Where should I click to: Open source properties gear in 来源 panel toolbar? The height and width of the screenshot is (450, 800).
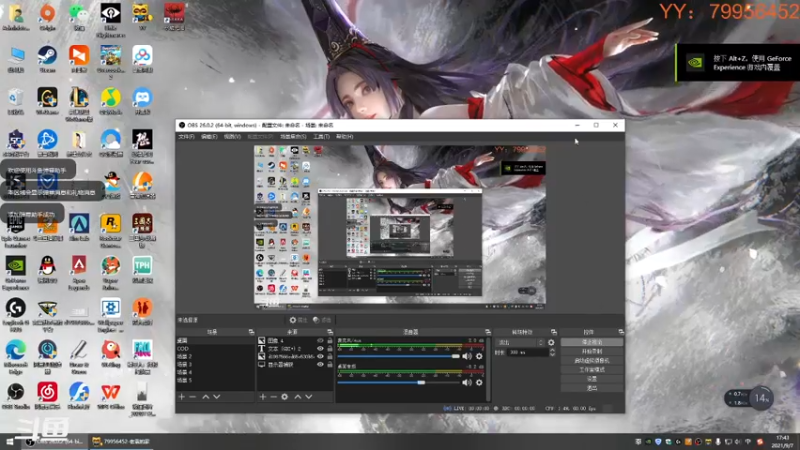click(x=285, y=396)
